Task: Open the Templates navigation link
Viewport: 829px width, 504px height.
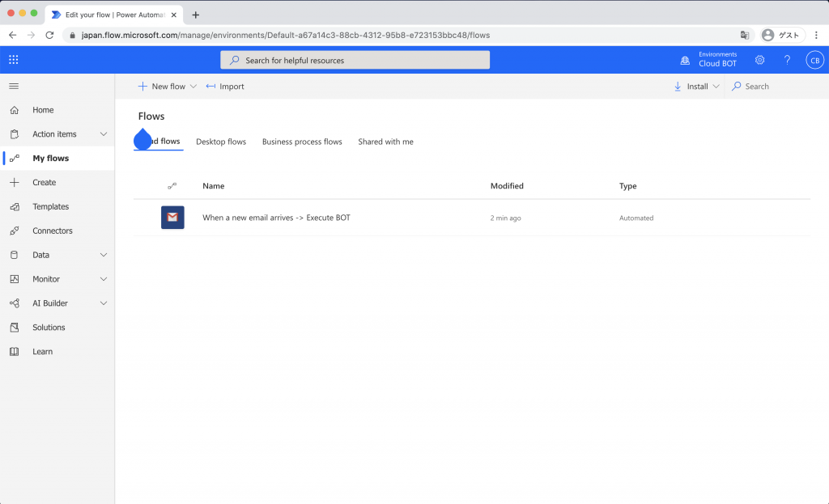Action: (x=51, y=206)
